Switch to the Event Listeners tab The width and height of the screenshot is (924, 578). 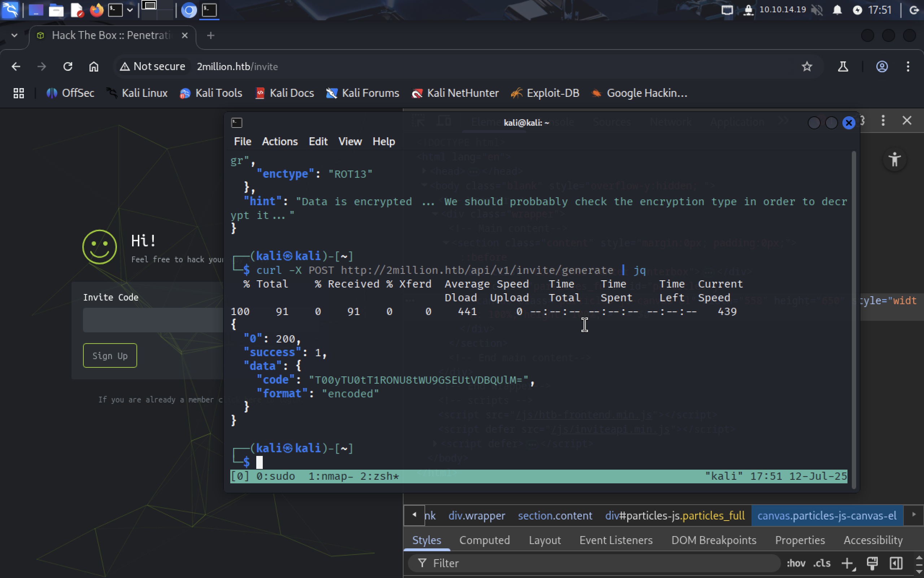click(x=616, y=540)
